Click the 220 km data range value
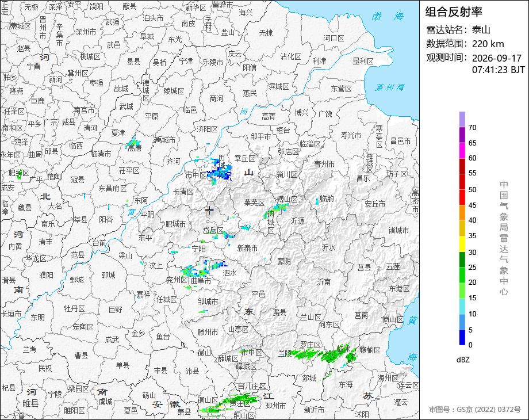The height and width of the screenshot is (420, 529). click(x=488, y=44)
